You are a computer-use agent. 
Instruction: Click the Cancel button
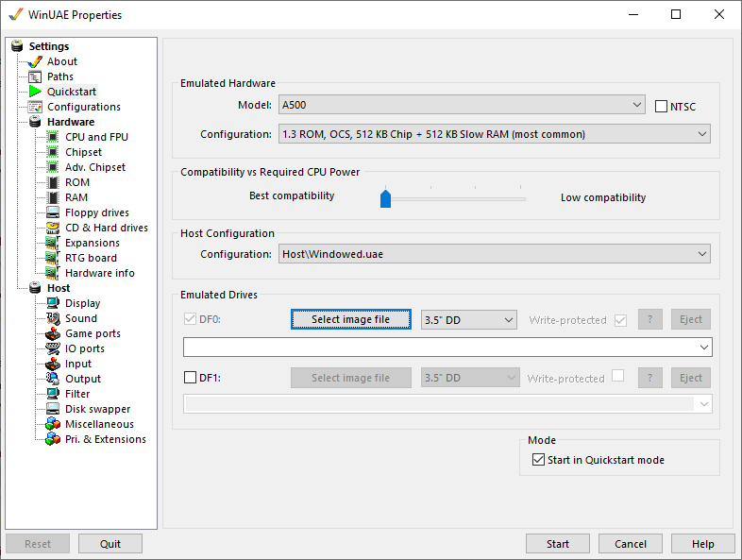631,544
